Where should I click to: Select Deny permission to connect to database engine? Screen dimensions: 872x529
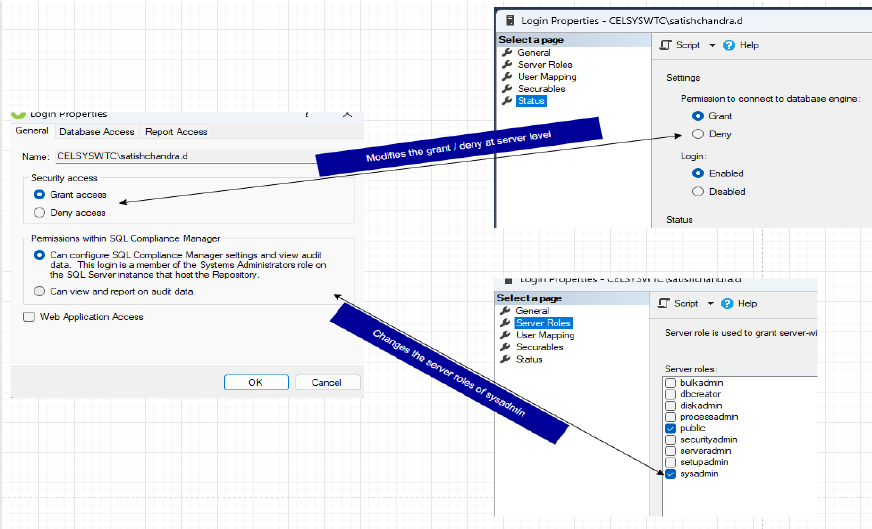[698, 134]
